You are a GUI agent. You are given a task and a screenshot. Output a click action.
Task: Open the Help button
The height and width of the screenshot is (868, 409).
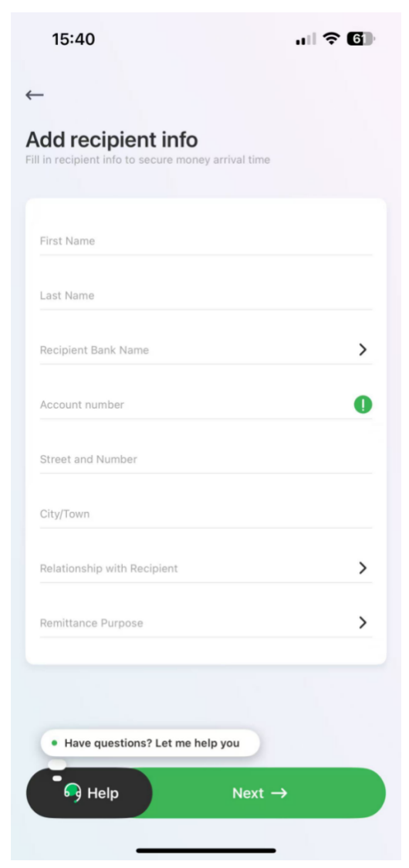(90, 793)
